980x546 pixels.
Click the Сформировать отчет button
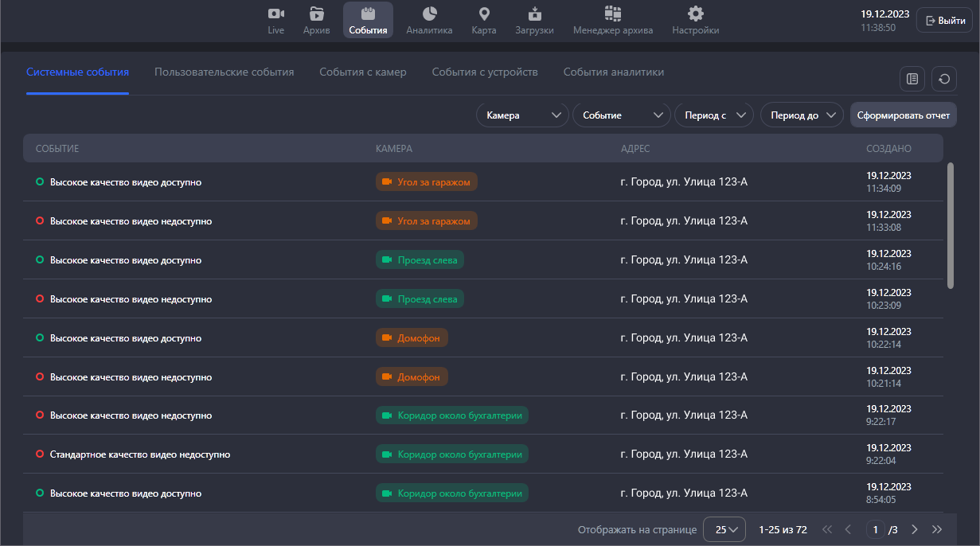(x=903, y=115)
